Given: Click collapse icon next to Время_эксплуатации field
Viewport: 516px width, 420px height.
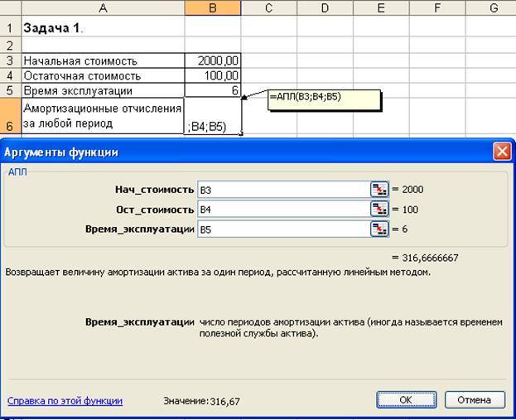Looking at the screenshot, I should pos(379,229).
